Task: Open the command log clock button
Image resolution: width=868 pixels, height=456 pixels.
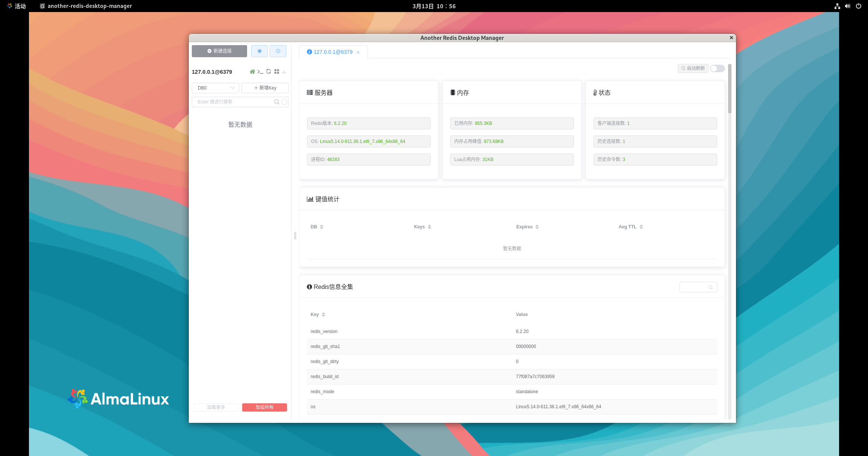Action: pos(278,51)
